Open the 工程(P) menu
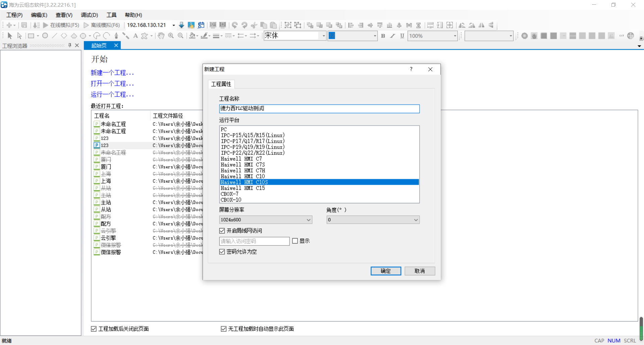 click(x=14, y=15)
